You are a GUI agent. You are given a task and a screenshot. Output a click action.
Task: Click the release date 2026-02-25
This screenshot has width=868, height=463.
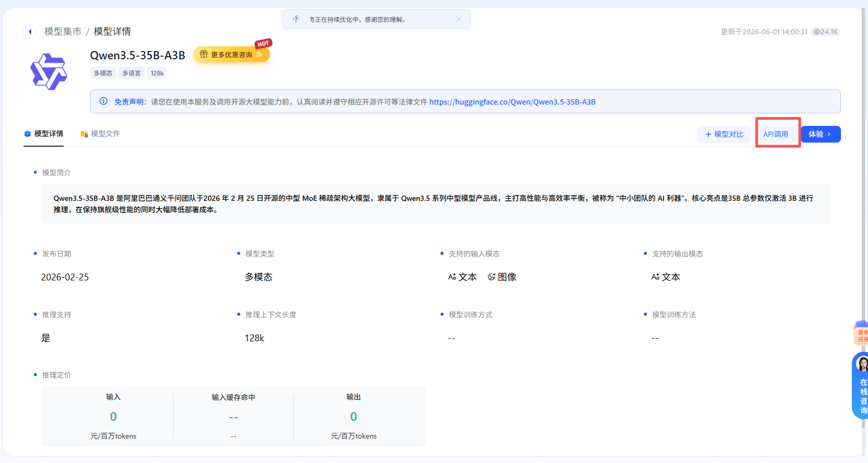tap(65, 277)
